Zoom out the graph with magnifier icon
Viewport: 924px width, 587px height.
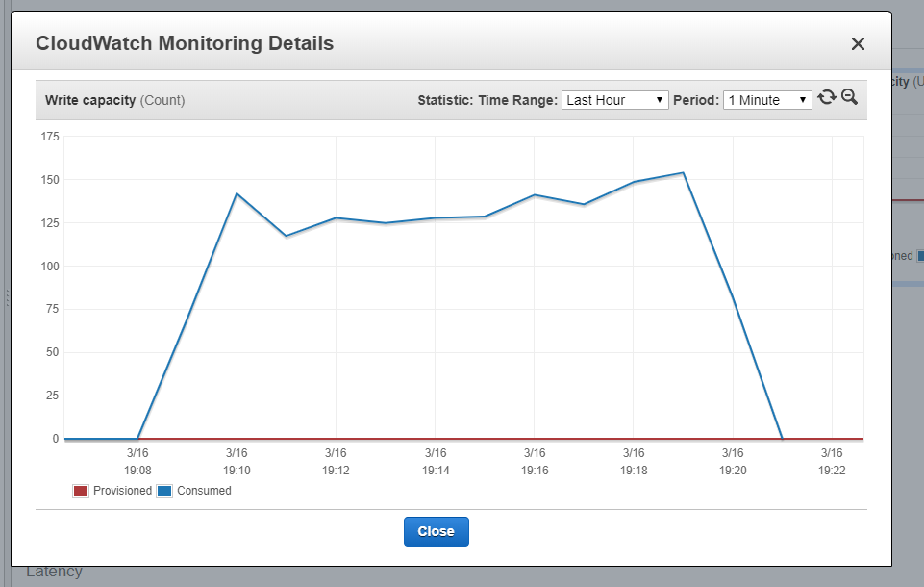[x=849, y=97]
